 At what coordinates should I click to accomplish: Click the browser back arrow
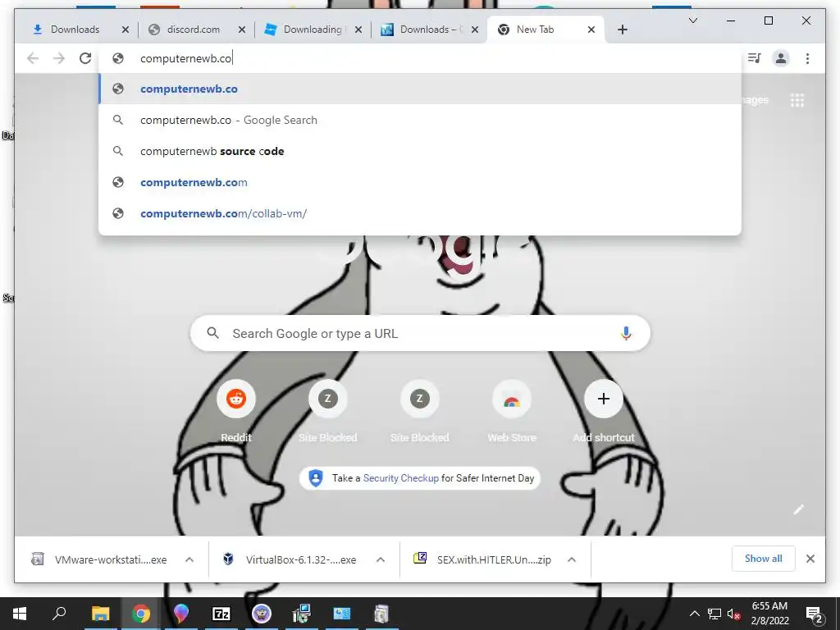[x=33, y=58]
